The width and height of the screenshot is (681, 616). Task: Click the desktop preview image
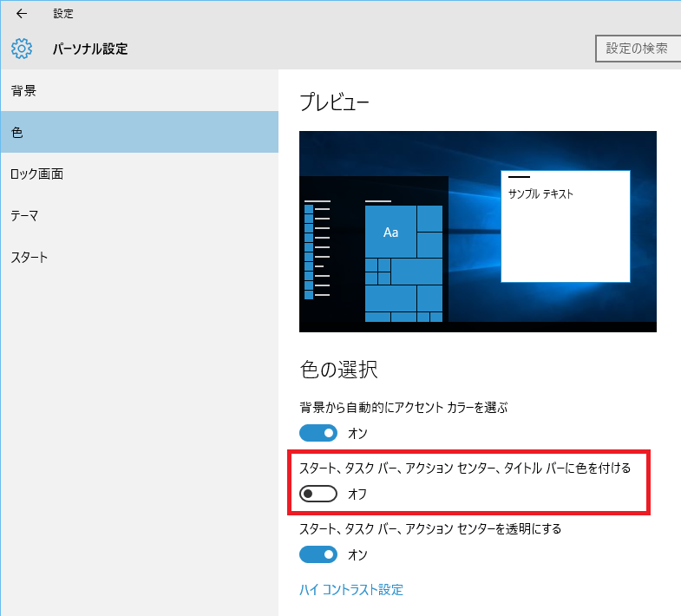click(x=478, y=232)
